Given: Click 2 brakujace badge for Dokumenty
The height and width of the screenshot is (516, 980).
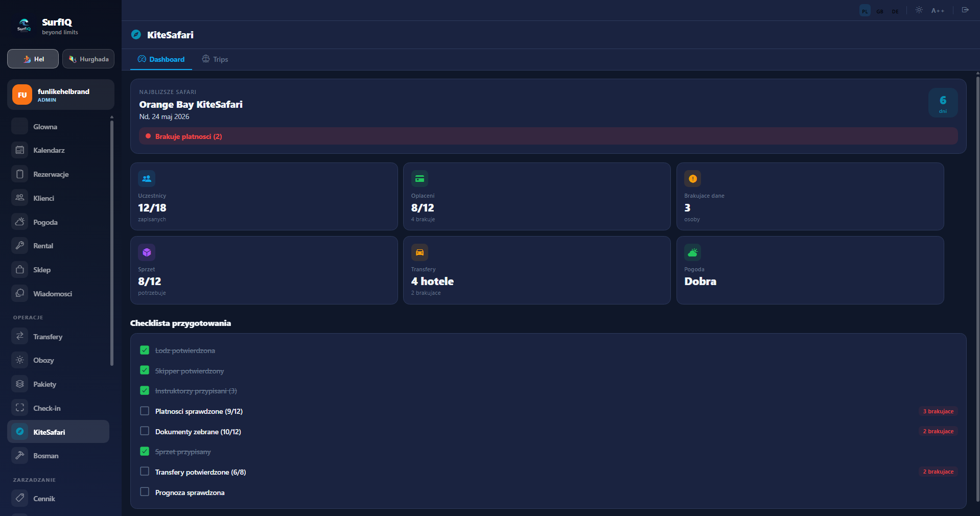Looking at the screenshot, I should (x=938, y=431).
